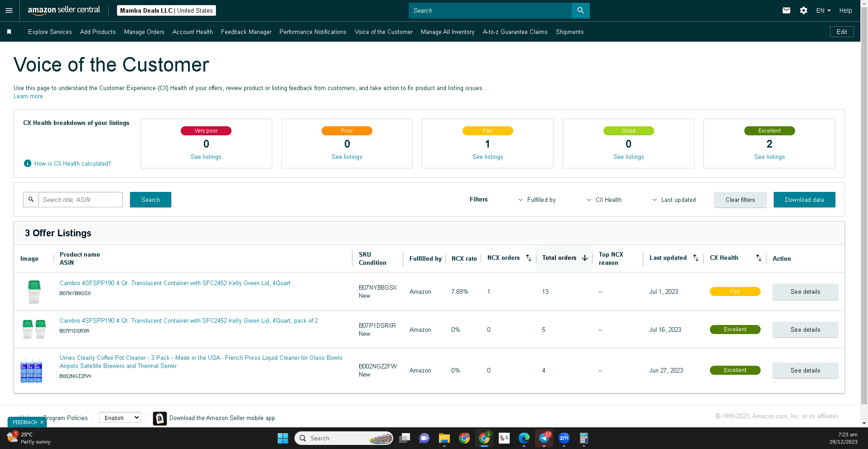The image size is (868, 449).
Task: Open the Urnex Clearly Coffee Pot Cleaner listing
Action: [x=201, y=362]
